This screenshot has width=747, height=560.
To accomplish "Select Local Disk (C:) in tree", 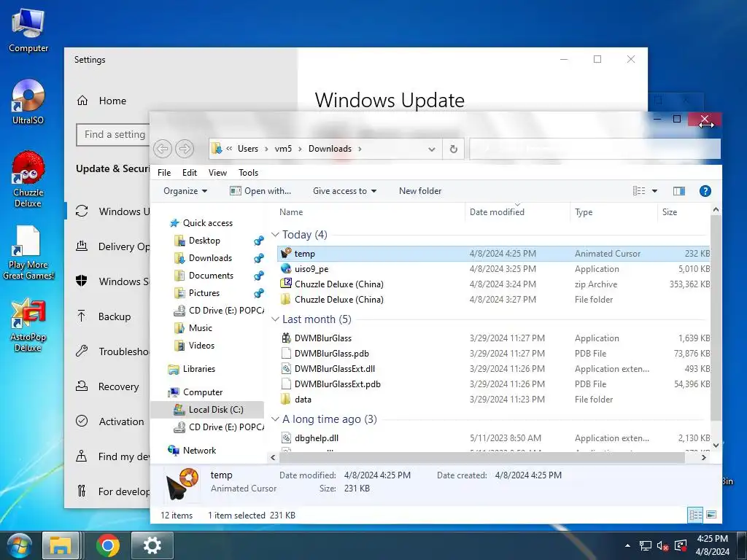I will 208,410.
